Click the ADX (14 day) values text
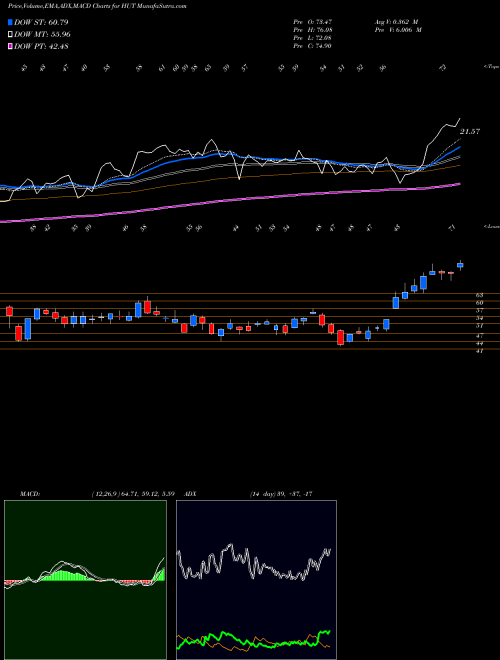The image size is (500, 660). tap(281, 494)
